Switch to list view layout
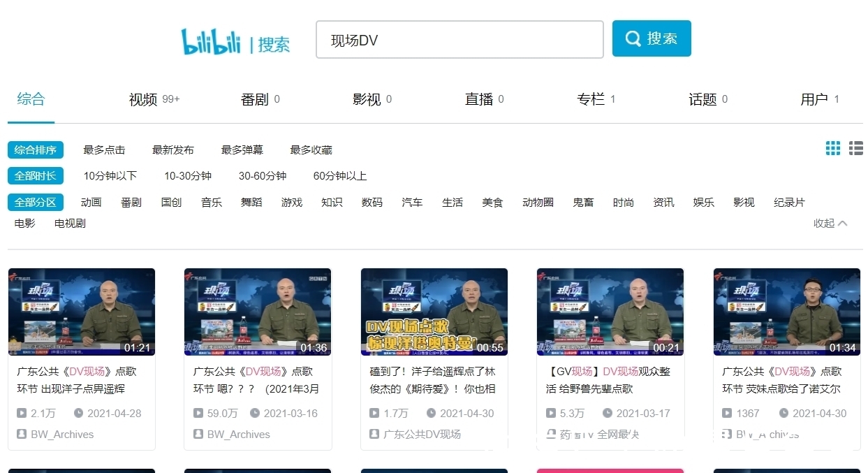The width and height of the screenshot is (868, 473). click(856, 148)
